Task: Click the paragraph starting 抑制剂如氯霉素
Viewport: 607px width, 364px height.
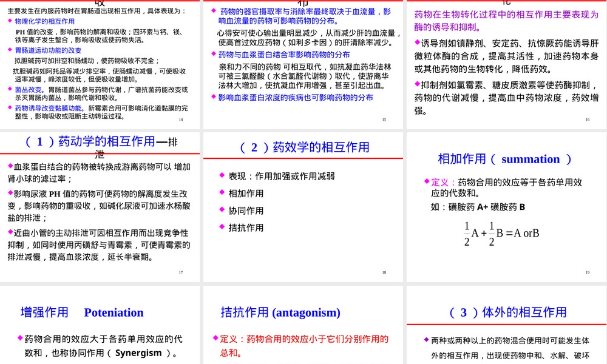Action: 506,98
